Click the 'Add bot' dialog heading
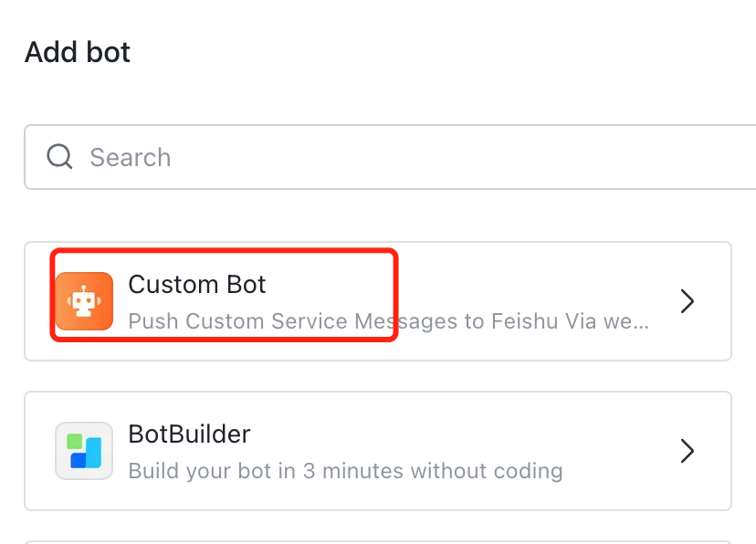Screen dimensions: 756x544 click(78, 52)
